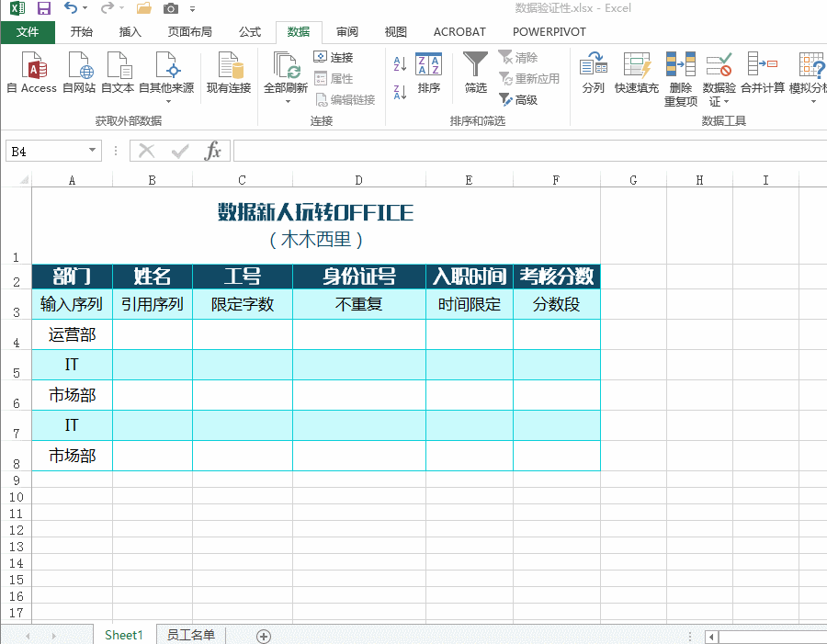Open existing connections (现有连接)
Screen dimensions: 827x644
[x=229, y=73]
